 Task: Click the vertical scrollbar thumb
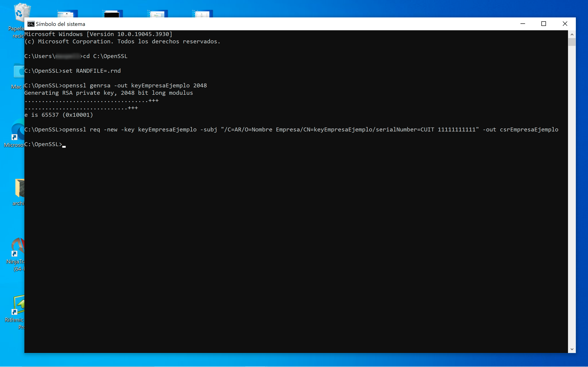click(x=572, y=42)
